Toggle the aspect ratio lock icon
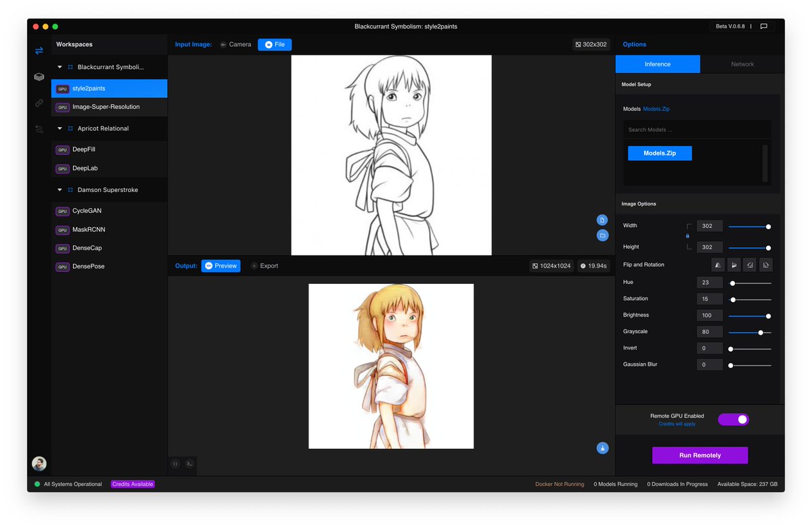The width and height of the screenshot is (812, 528). 687,236
